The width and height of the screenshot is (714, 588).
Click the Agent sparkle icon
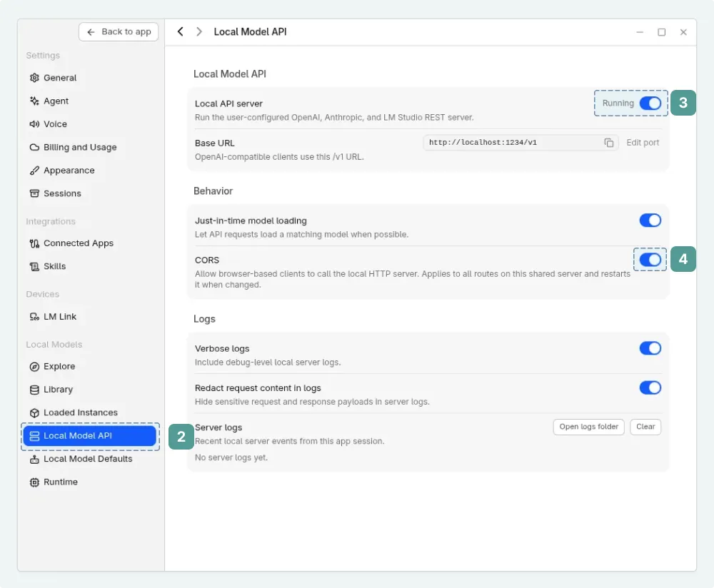point(34,101)
